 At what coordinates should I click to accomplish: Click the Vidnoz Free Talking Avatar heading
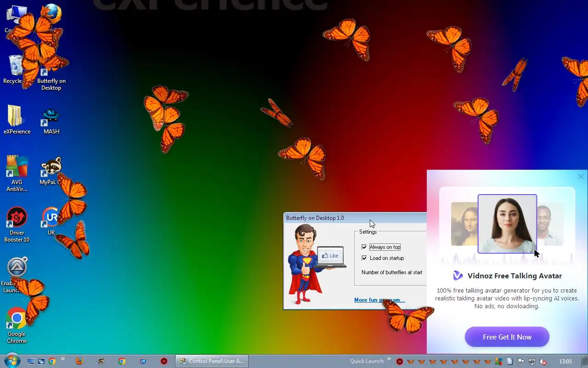[x=514, y=276]
